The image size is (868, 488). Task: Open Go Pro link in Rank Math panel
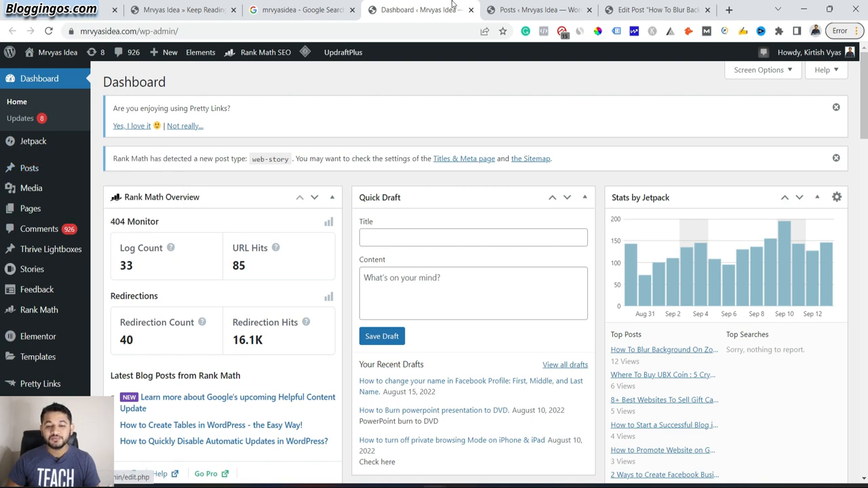212,474
